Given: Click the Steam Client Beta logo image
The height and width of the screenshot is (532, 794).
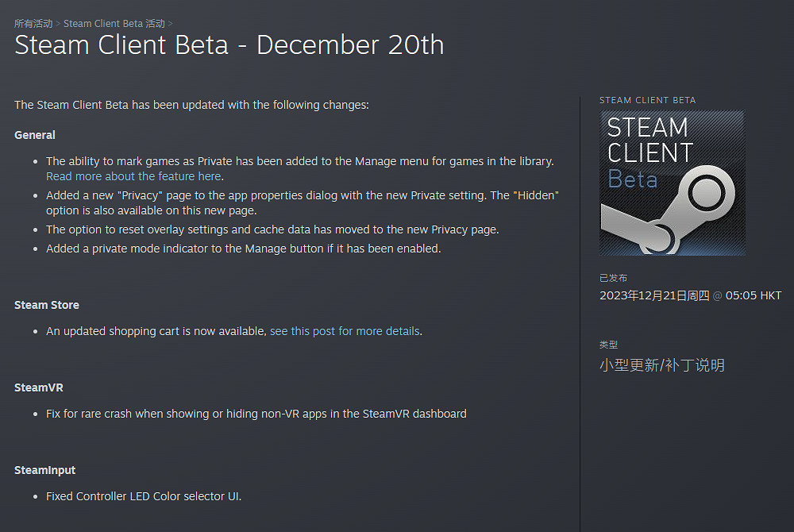Looking at the screenshot, I should coord(672,183).
